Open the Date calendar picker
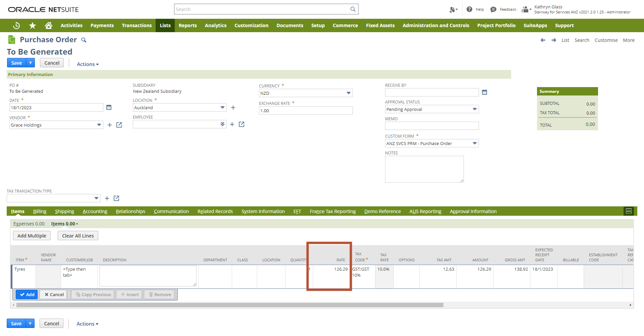The image size is (644, 336). [x=109, y=108]
